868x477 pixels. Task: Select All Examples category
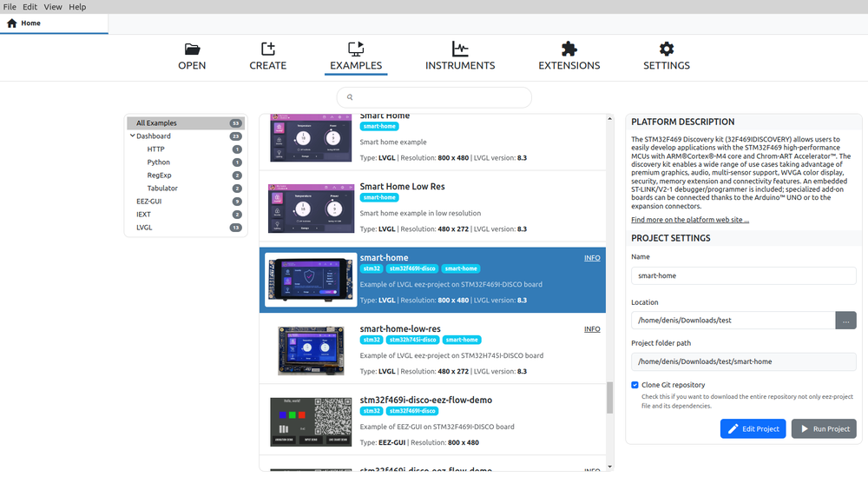tap(186, 123)
